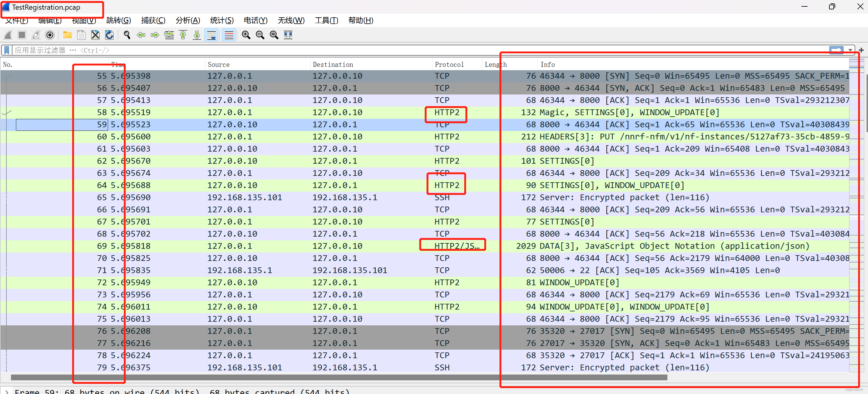Jump to first packet up arrow icon
The image size is (868, 394).
(183, 35)
